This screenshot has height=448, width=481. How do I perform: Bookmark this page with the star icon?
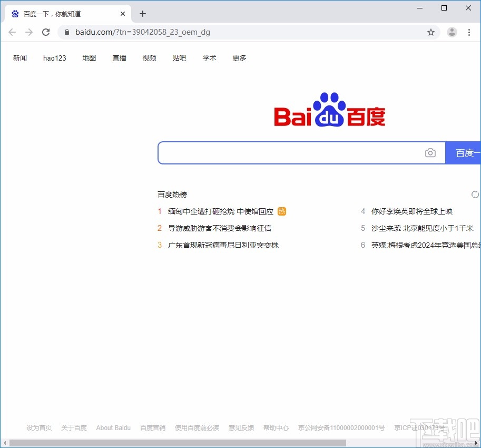point(431,32)
